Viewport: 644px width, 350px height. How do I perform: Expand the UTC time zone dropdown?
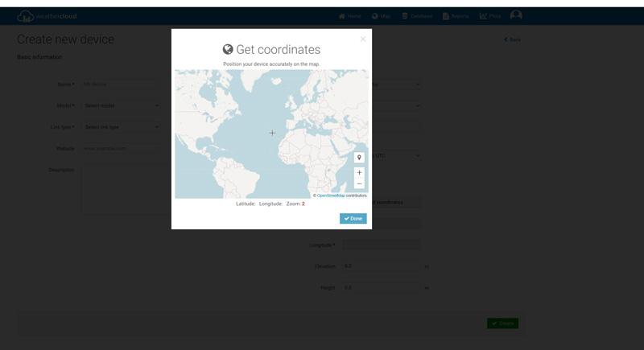click(397, 155)
